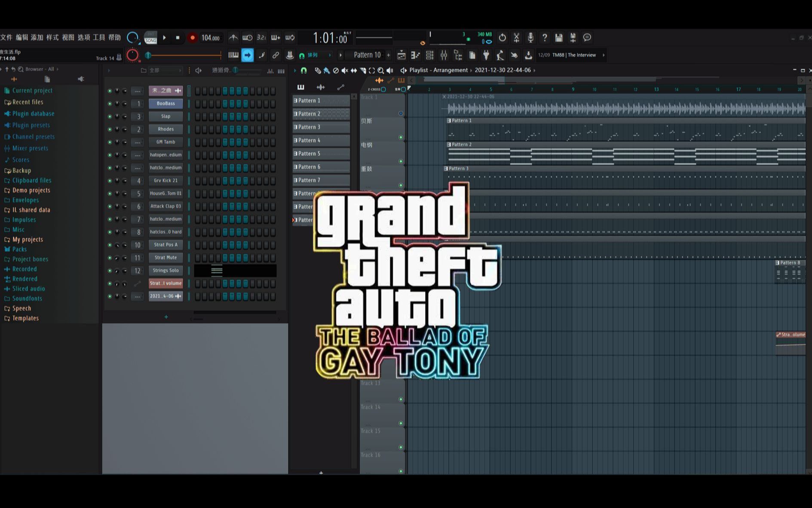The width and height of the screenshot is (812, 508).
Task: Toggle the blue step-edit arrow button
Action: [247, 55]
